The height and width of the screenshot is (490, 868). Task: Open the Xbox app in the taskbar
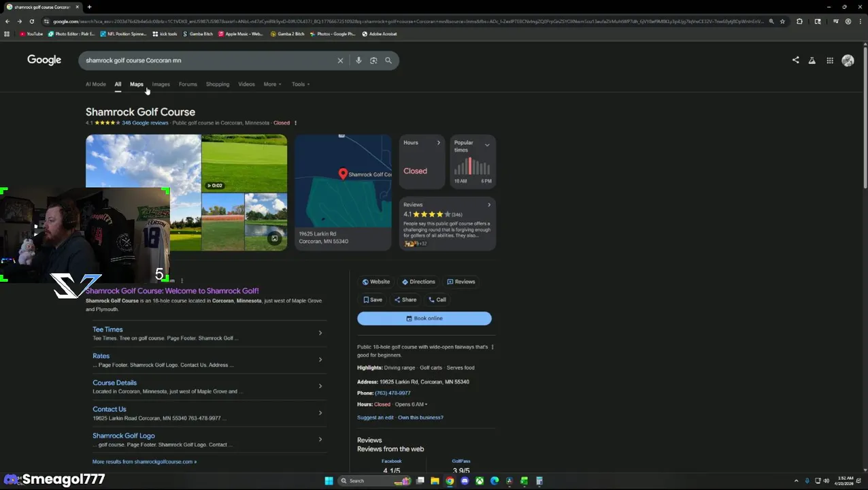(480, 480)
